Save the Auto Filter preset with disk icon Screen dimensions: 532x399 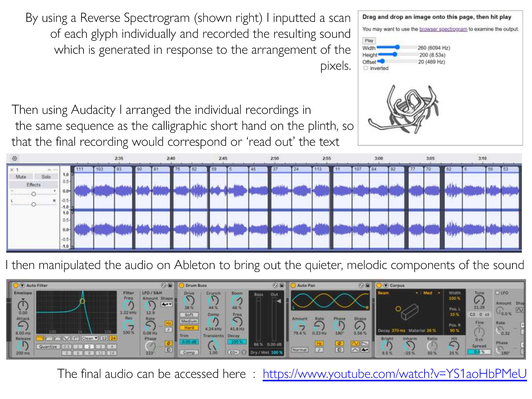point(170,285)
